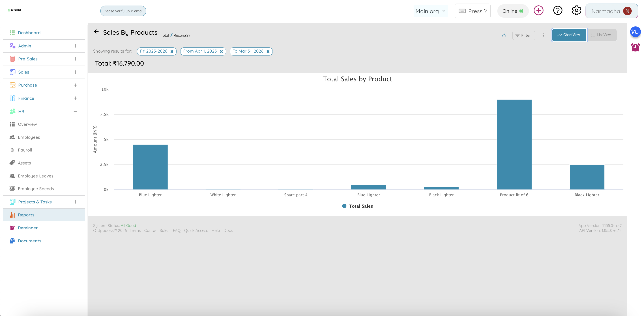644x316 pixels.
Task: Toggle the Online status indicator
Action: (513, 11)
